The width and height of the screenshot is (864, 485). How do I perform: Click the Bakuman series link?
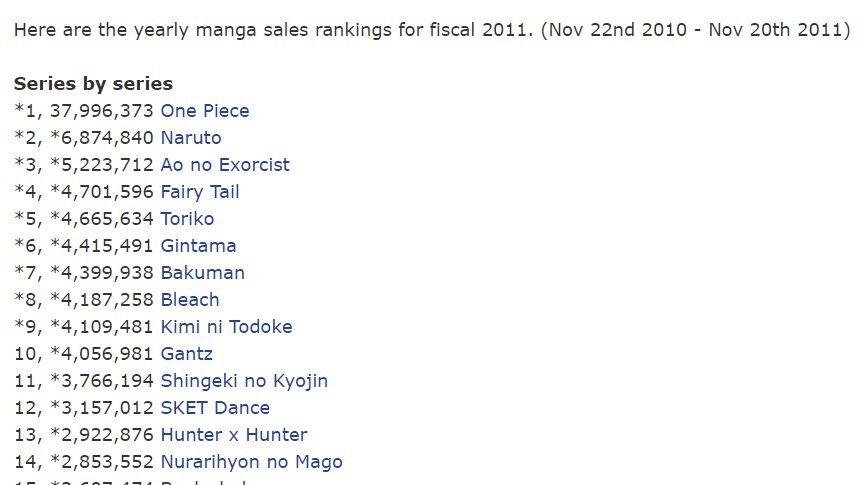[x=202, y=273]
